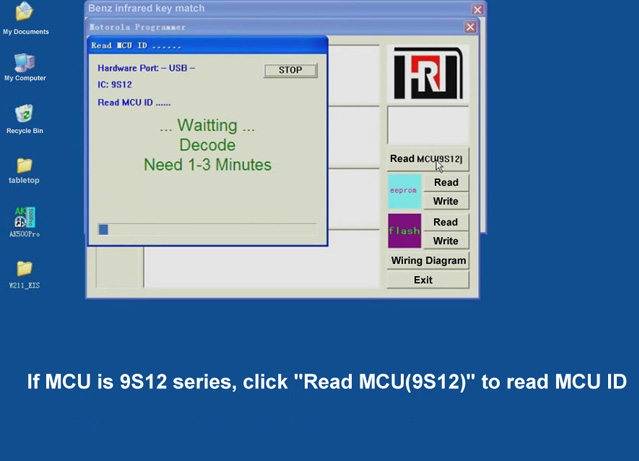Click the 'Hardware Port: – USB –' text
The width and height of the screenshot is (639, 461).
[146, 68]
